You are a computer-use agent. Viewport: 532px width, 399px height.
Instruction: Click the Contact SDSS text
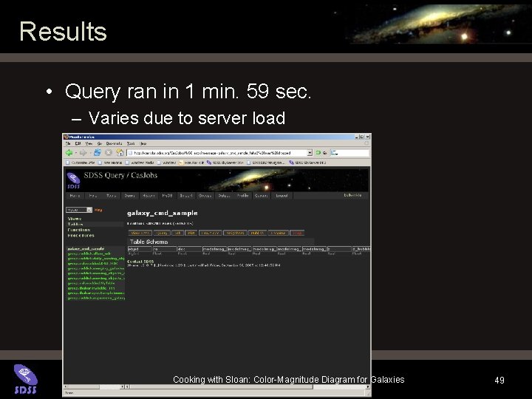click(x=140, y=262)
